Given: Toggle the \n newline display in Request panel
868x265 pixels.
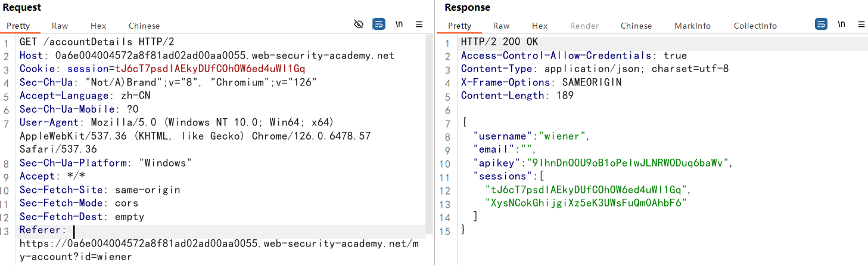Looking at the screenshot, I should point(399,24).
